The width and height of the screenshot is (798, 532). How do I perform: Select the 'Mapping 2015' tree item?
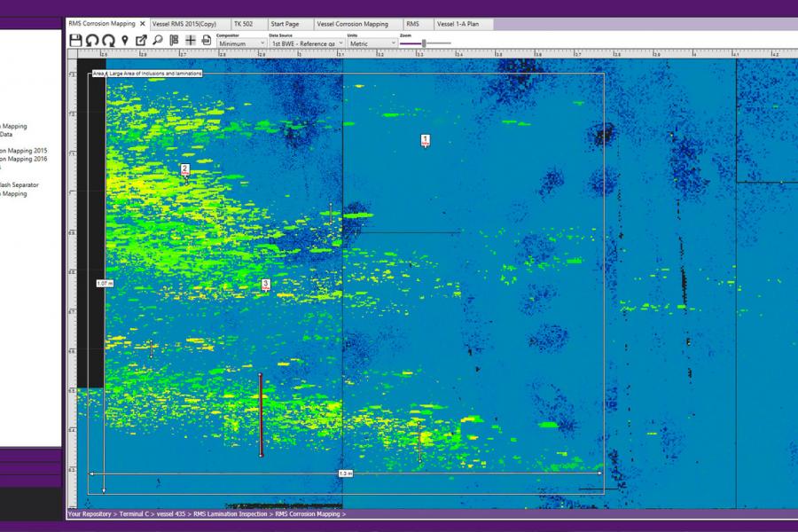[x=23, y=151]
